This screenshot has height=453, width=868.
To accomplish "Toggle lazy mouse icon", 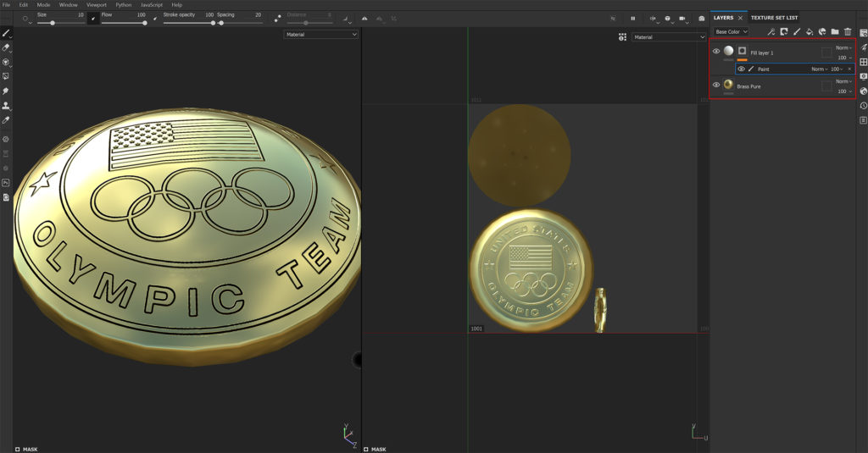I will 277,19.
